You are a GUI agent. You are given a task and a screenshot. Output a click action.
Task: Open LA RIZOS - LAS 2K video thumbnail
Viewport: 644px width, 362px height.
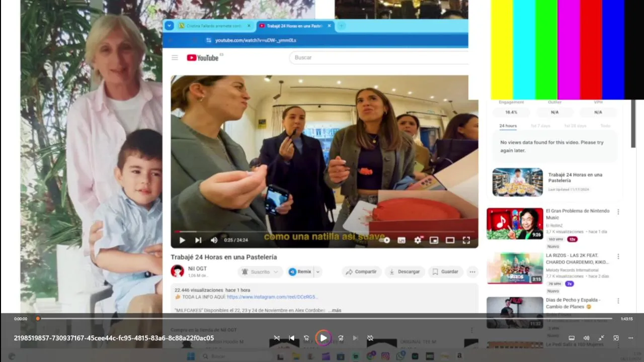[x=515, y=268]
